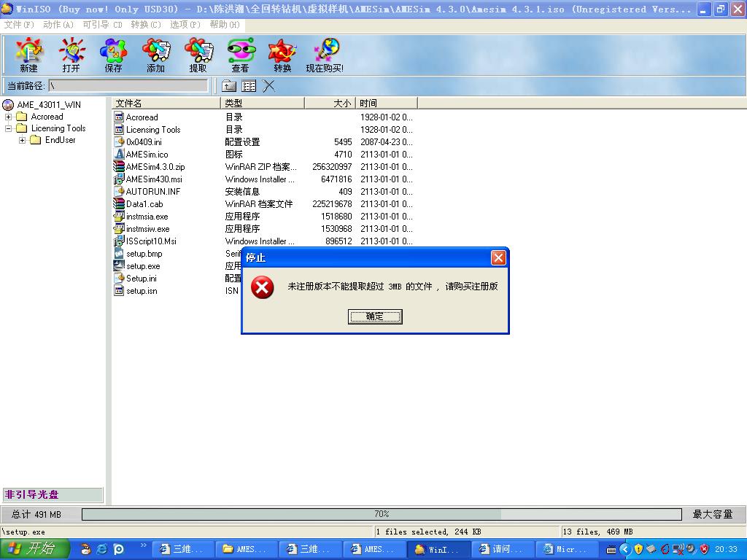Sort by 时间 column header
The width and height of the screenshot is (747, 560).
click(x=387, y=103)
